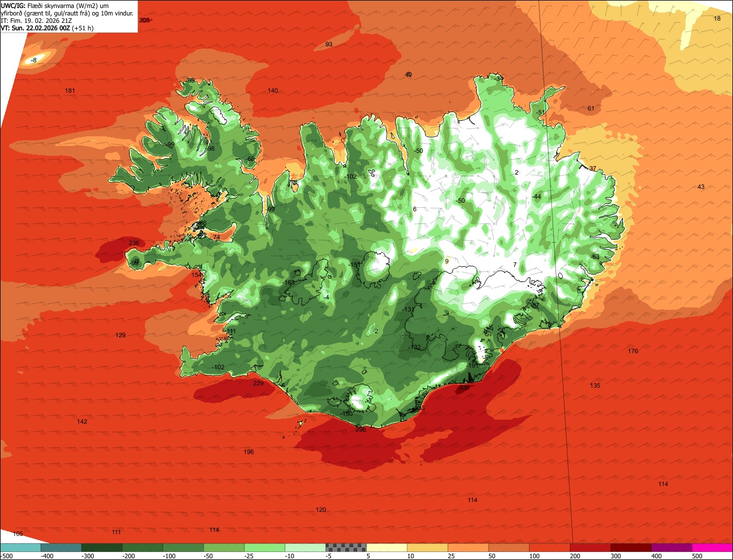
Task: Click the checkered swatch between -5 and 5
Action: (x=345, y=547)
